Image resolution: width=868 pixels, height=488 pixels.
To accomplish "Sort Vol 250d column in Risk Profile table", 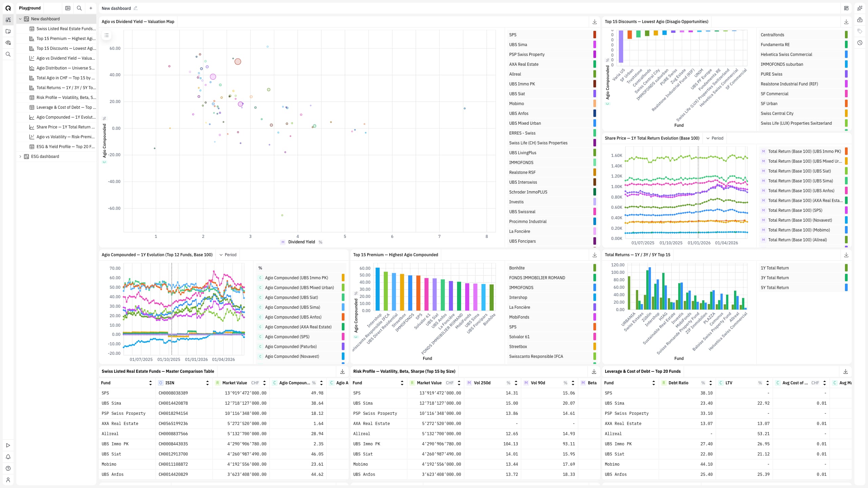I will click(516, 383).
